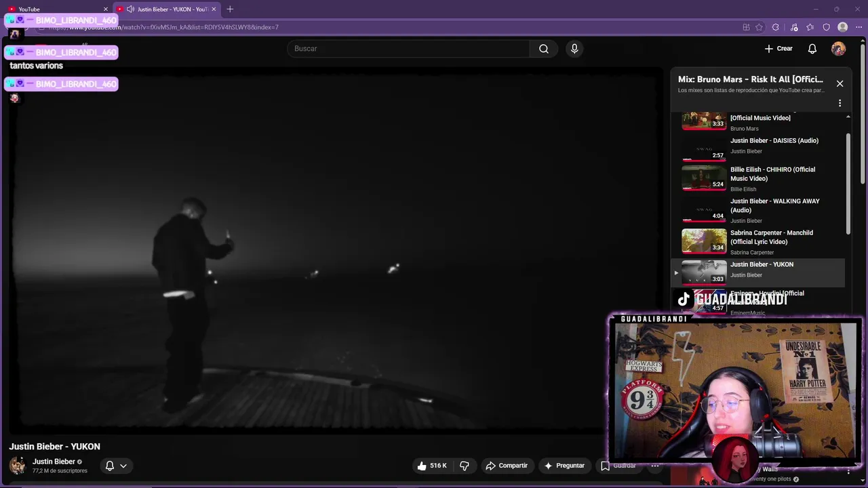Open the favorites list icon

[x=810, y=27]
